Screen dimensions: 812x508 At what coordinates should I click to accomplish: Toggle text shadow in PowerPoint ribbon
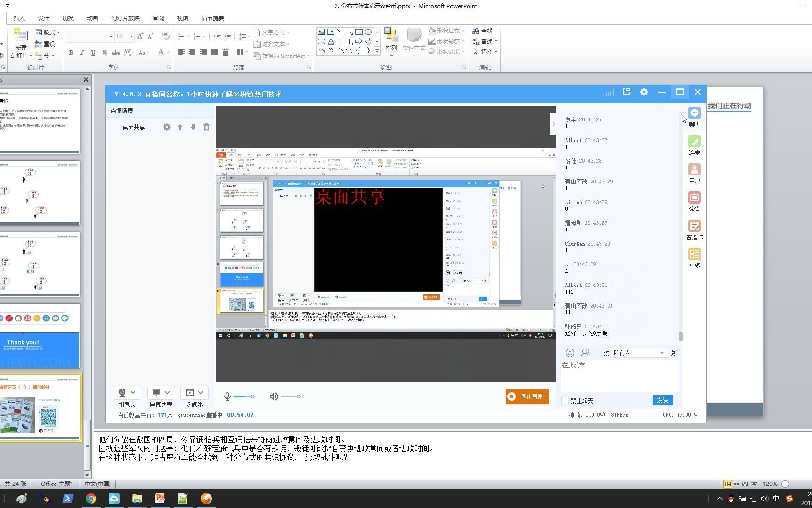(x=104, y=53)
